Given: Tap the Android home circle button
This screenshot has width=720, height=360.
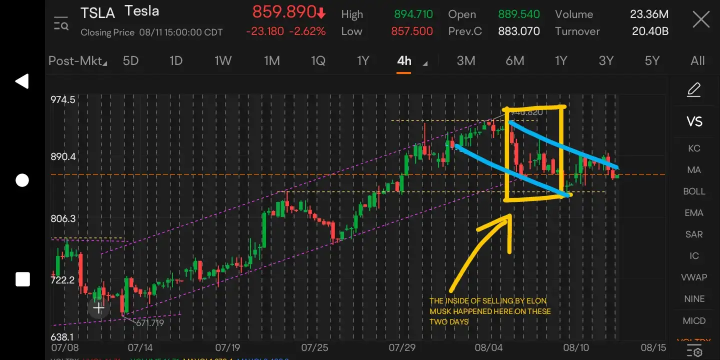Looking at the screenshot, I should coord(22,180).
